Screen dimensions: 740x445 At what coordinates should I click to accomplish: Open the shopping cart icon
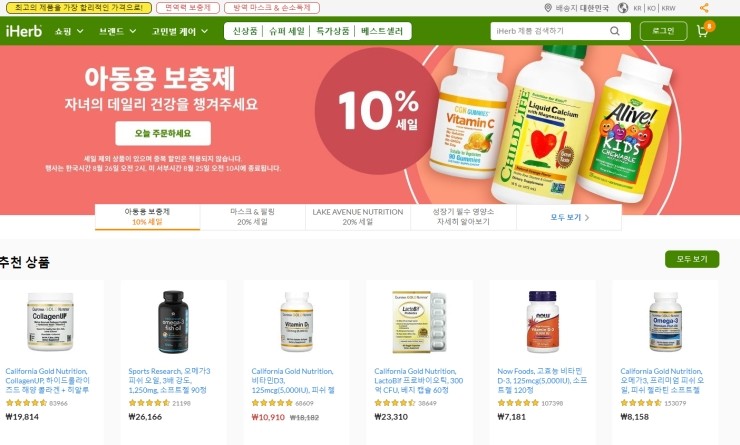pos(703,32)
